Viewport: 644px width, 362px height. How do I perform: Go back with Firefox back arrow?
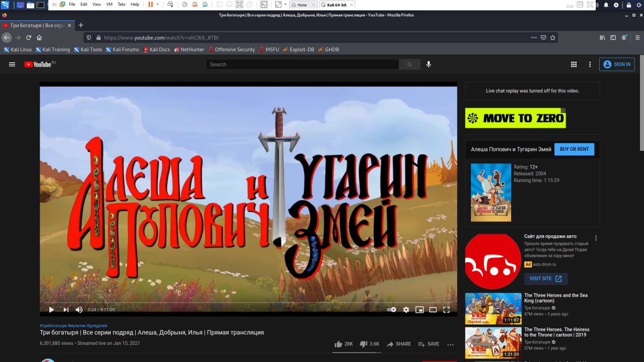tap(7, 38)
